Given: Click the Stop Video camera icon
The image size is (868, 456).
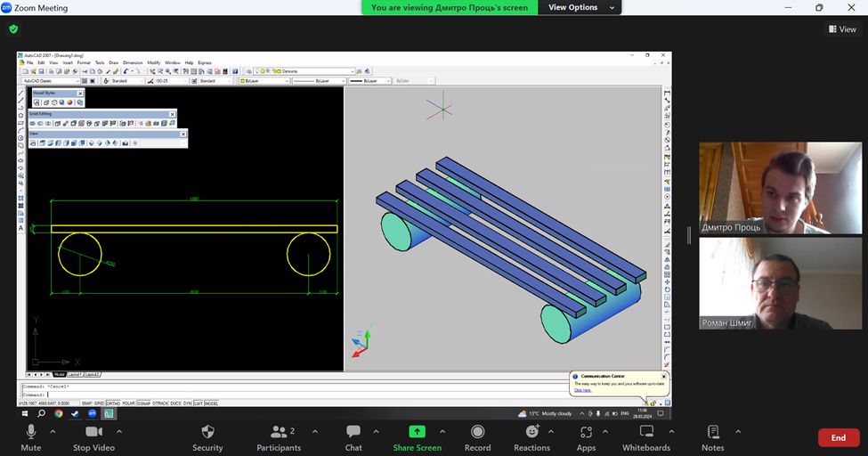Looking at the screenshot, I should point(93,433).
